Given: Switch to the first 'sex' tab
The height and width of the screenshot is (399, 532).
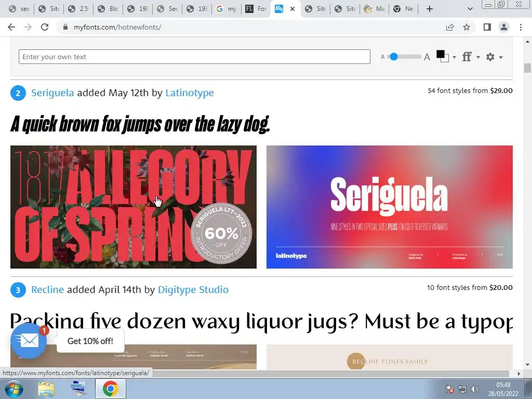Looking at the screenshot, I should click(19, 9).
